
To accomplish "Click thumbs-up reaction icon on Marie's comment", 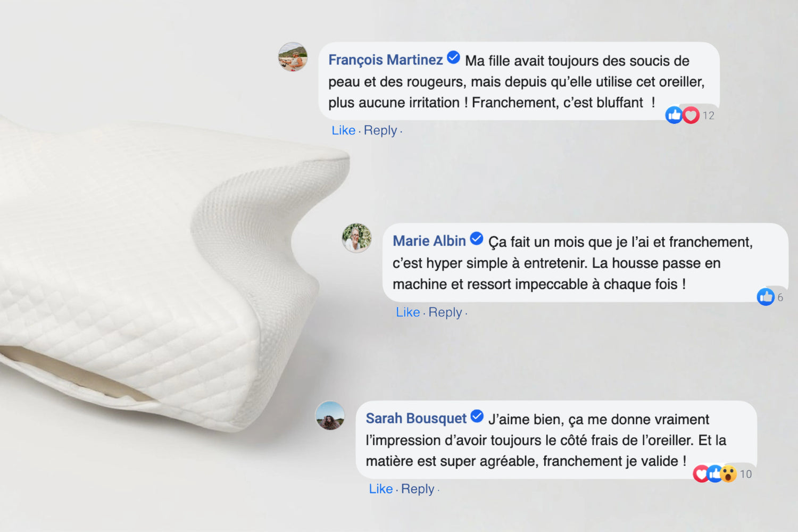I will pyautogui.click(x=766, y=297).
